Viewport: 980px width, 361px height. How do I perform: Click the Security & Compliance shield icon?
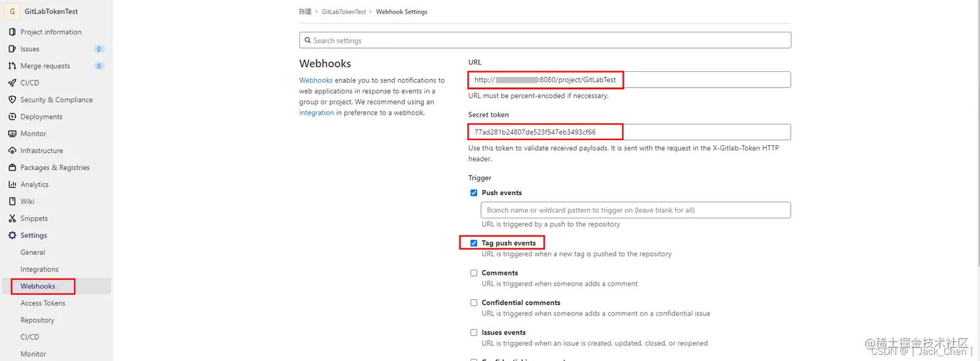12,100
